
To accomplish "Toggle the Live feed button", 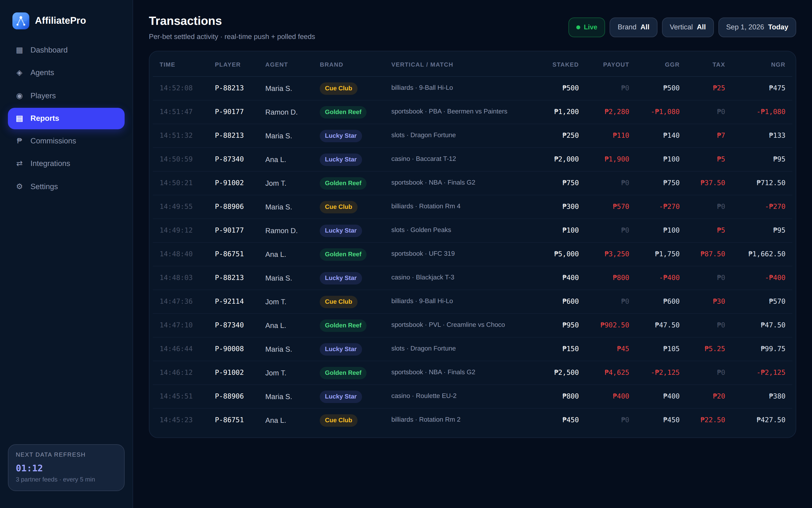I will tap(586, 27).
